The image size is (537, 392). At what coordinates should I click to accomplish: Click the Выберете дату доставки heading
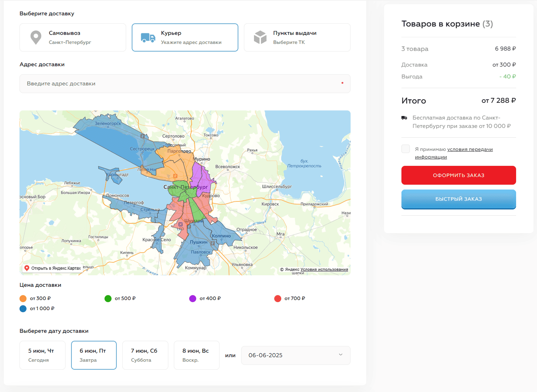click(54, 331)
